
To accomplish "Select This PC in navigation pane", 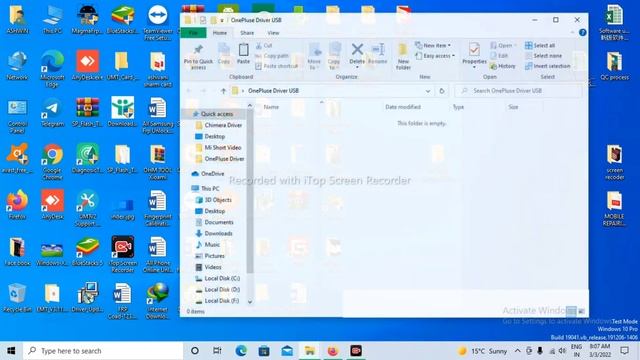I will (x=210, y=189).
